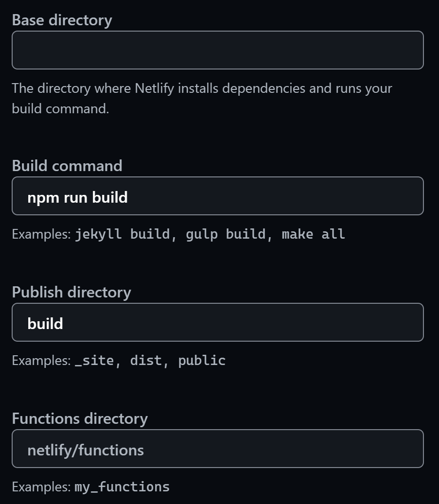Image resolution: width=439 pixels, height=504 pixels.
Task: Click the Publish directory label
Action: [x=71, y=292]
